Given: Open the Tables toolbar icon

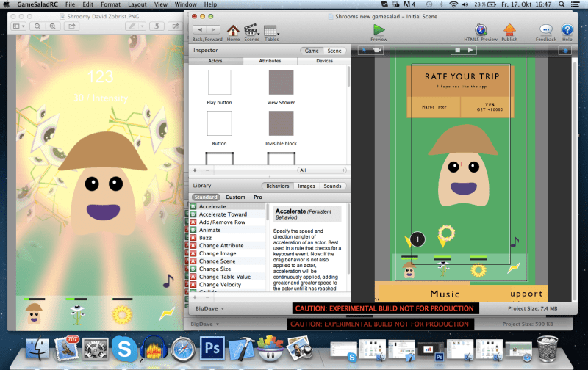Looking at the screenshot, I should [270, 31].
